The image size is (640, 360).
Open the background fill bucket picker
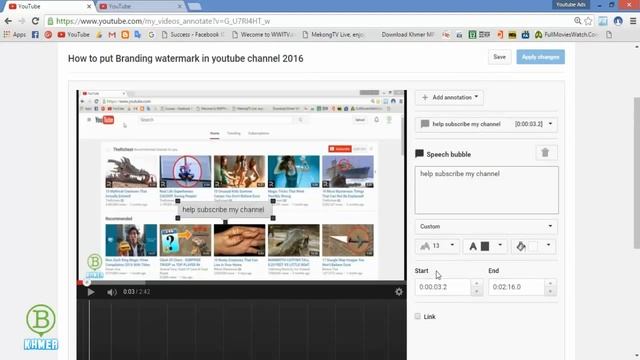521,246
